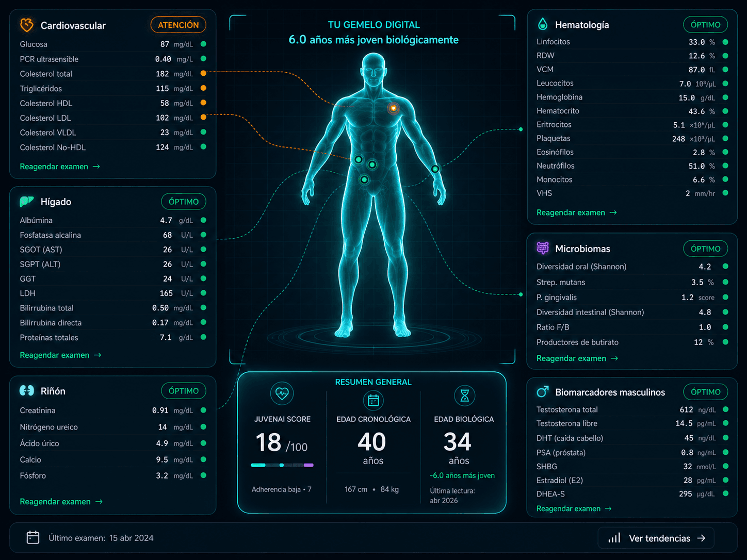Screen dimensions: 747x560
Task: Click the Microbiomas intestine icon
Action: tap(542, 248)
